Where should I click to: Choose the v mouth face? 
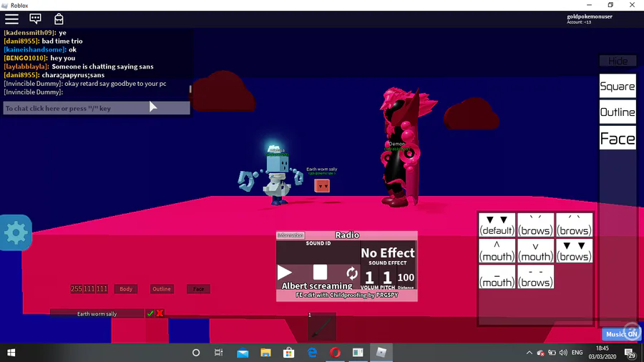coord(535,251)
